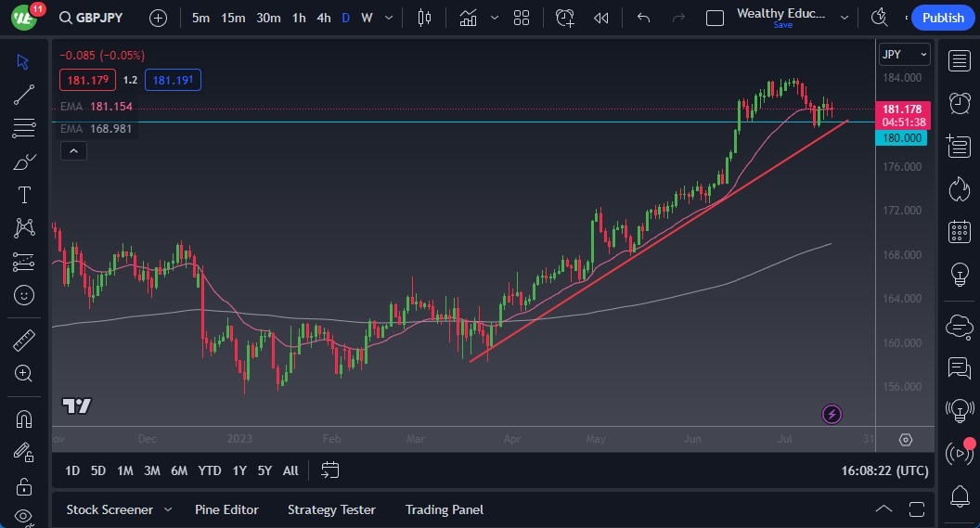Image resolution: width=980 pixels, height=528 pixels.
Task: Click the GBPJPY symbol search field
Action: (x=98, y=18)
